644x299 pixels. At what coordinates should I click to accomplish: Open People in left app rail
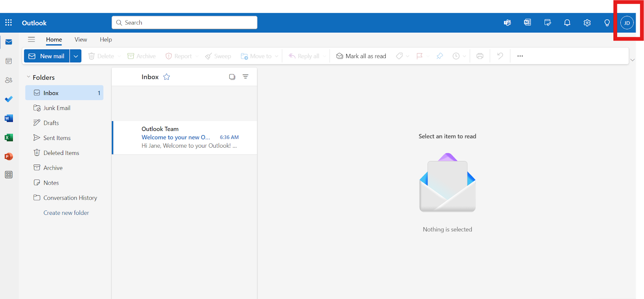[x=8, y=80]
